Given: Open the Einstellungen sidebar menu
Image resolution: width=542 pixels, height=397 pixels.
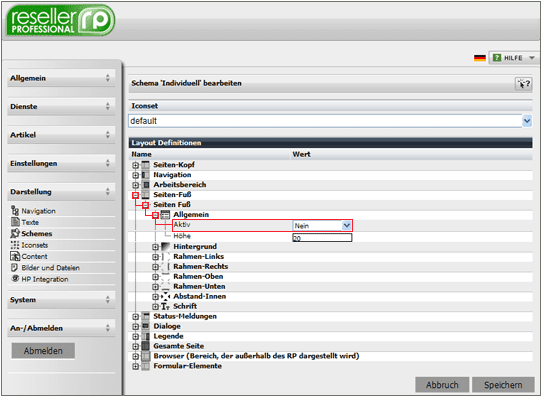Looking at the screenshot, I should tap(61, 163).
